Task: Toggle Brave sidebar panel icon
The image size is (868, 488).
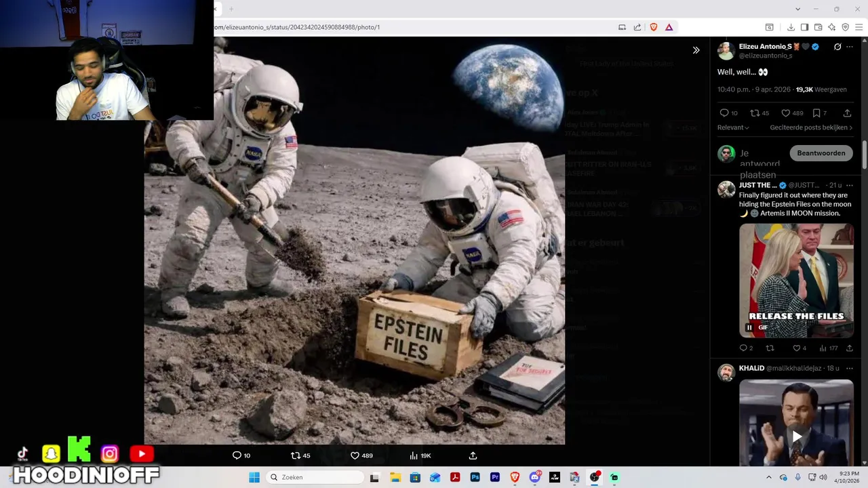Action: coord(804,27)
